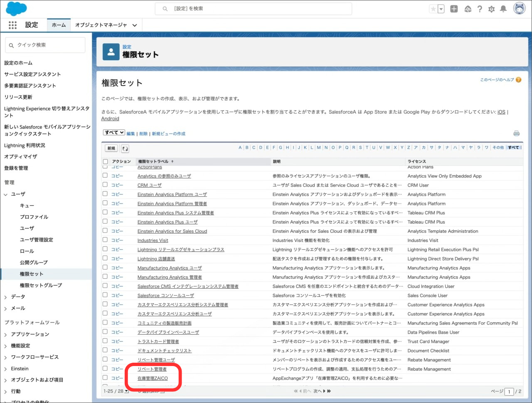
Task: Check the Salesforce コンソールユーザ row checkbox
Action: point(105,295)
